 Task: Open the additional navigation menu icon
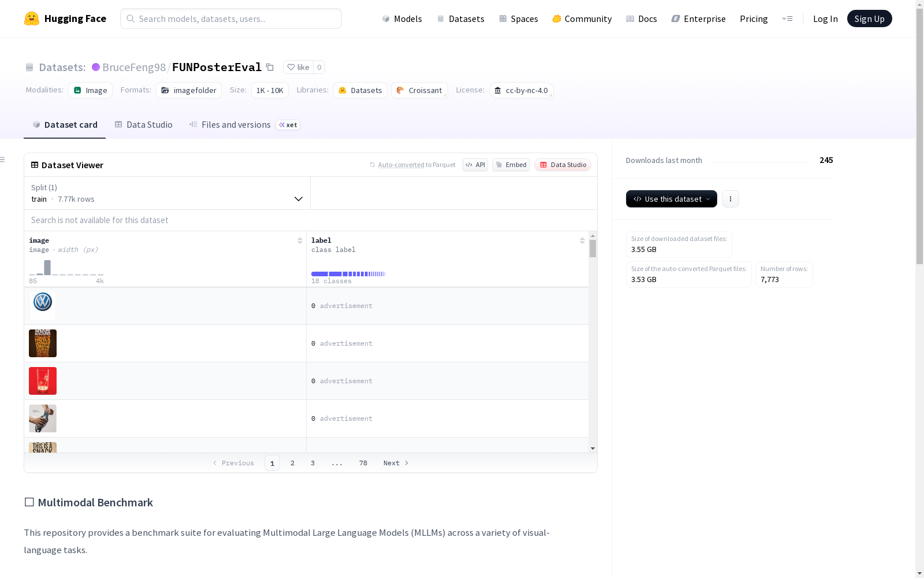pos(787,18)
